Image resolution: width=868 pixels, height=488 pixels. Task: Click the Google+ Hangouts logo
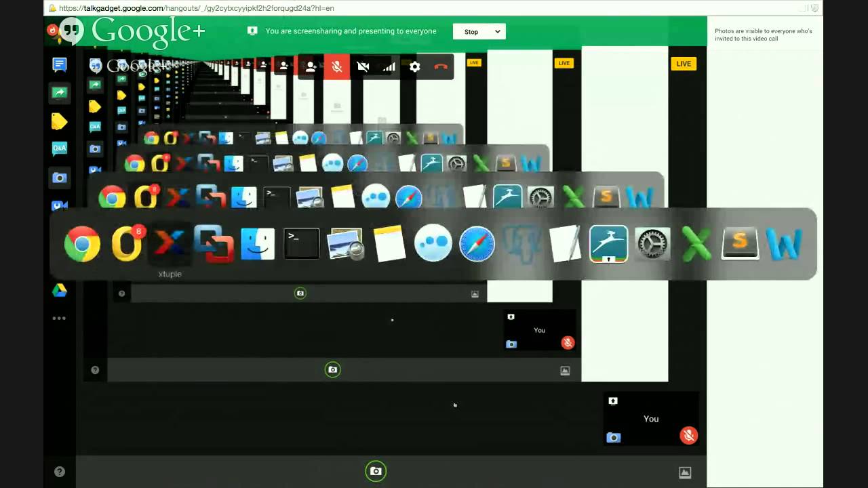click(132, 31)
